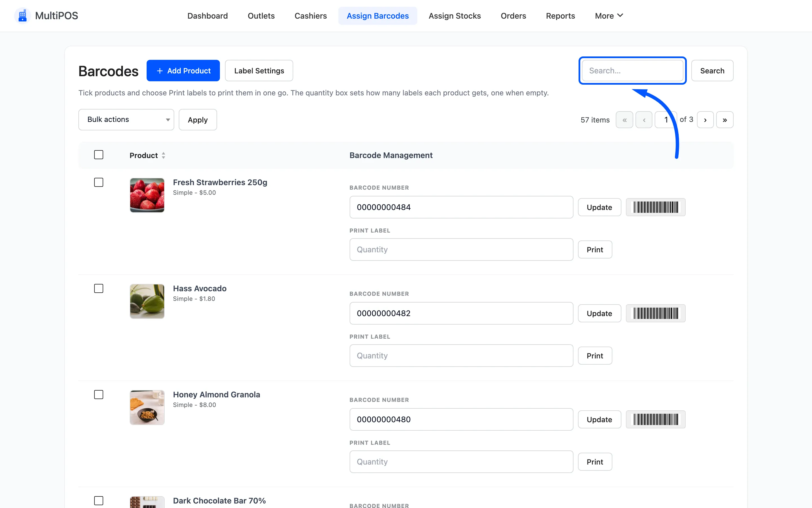View barcode image for Hass Avocado
The image size is (812, 508).
[x=655, y=314]
